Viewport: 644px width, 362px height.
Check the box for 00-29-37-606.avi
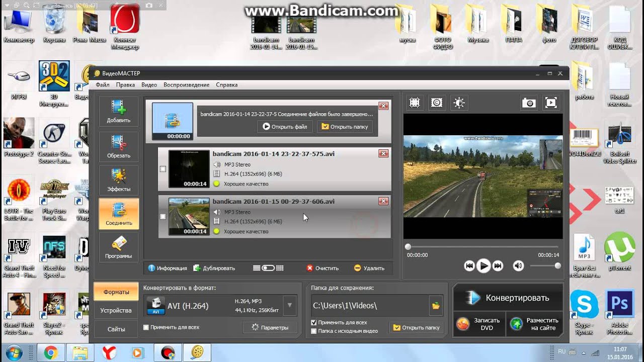[163, 217]
